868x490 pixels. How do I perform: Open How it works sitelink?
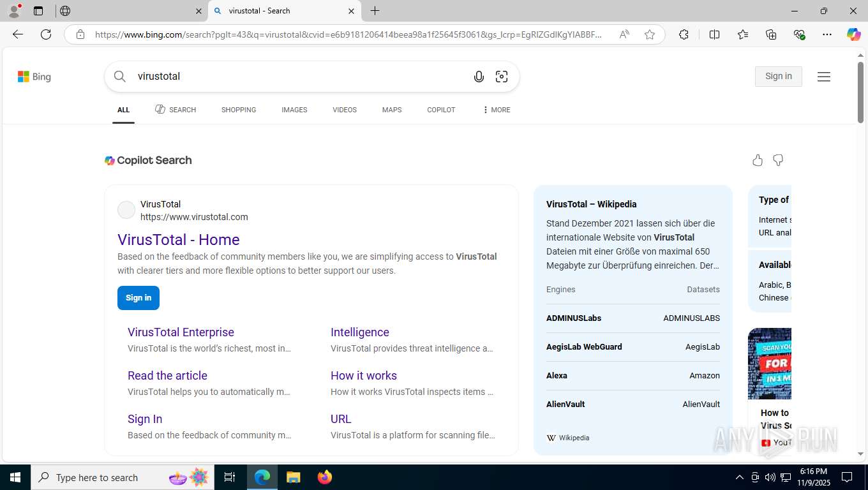[364, 376]
